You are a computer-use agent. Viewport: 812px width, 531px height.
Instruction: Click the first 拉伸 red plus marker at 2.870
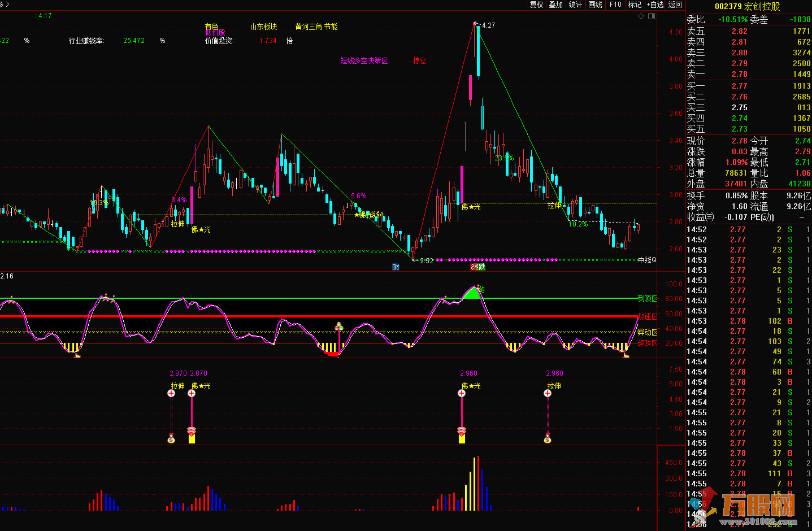point(171,393)
